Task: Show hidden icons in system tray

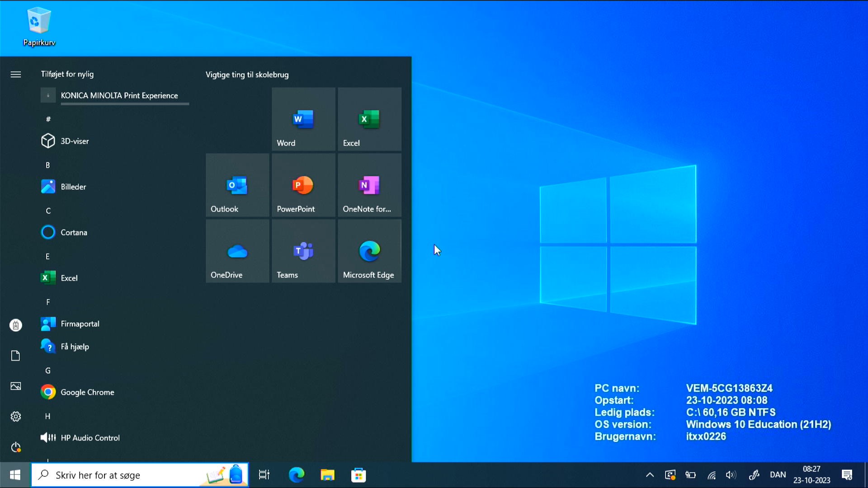Action: pos(650,475)
